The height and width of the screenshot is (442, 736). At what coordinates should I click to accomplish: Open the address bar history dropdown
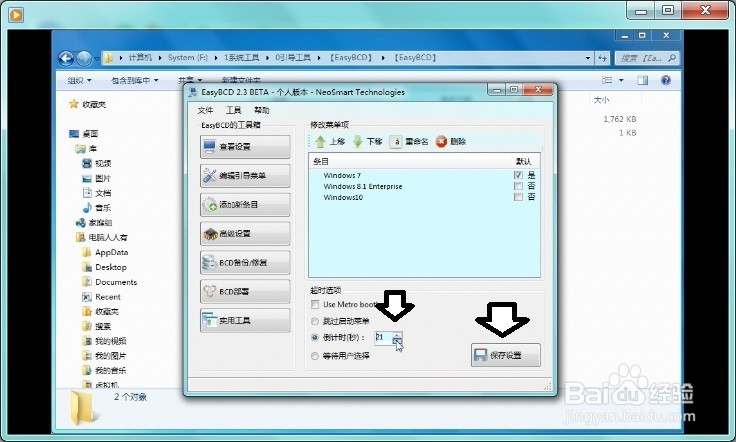[588, 58]
